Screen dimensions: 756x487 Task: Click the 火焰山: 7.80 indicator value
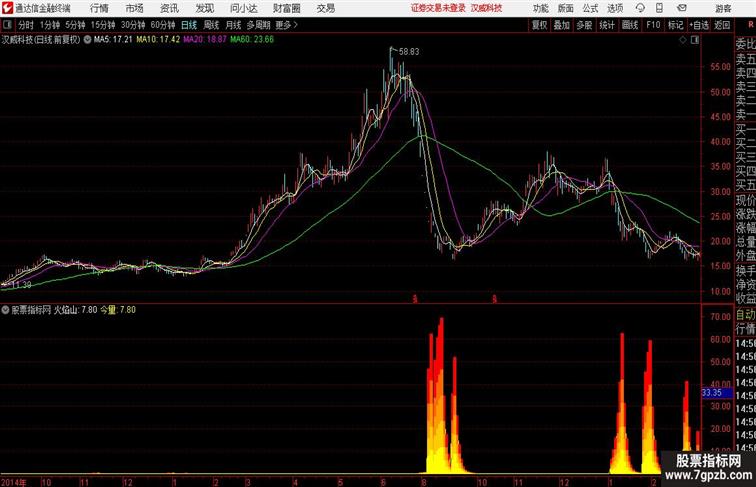tap(75, 310)
